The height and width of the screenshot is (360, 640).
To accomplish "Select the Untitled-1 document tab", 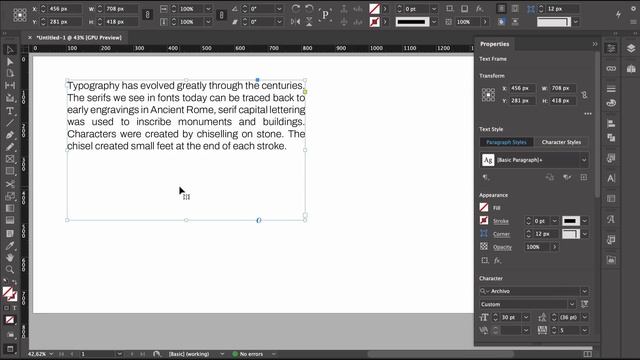I will click(79, 38).
